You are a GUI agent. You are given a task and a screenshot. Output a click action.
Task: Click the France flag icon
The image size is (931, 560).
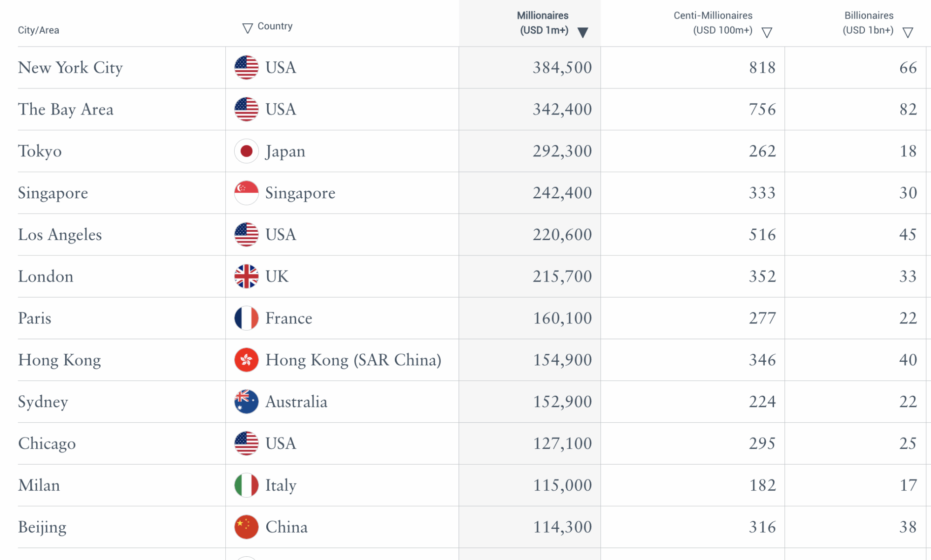point(246,318)
